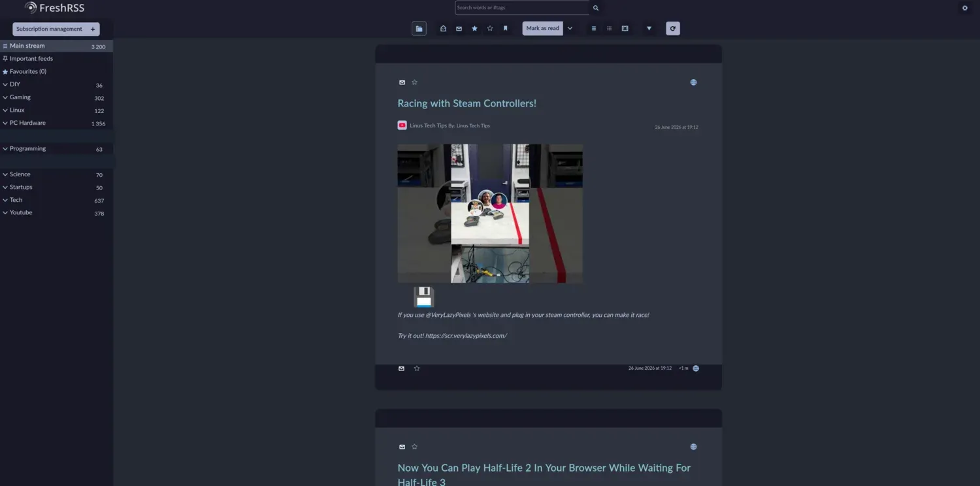
Task: Open the Racing with Steam Controllers! title link
Action: (467, 103)
